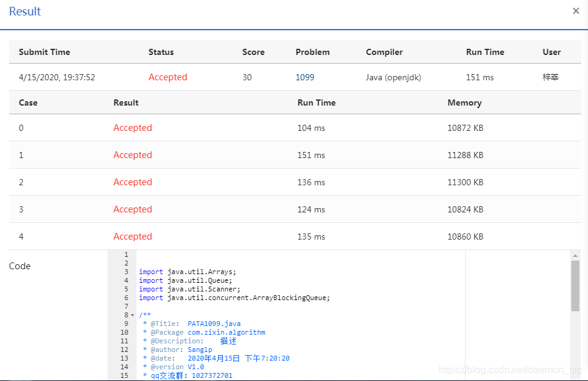Click the user name 梓莘

(x=550, y=77)
